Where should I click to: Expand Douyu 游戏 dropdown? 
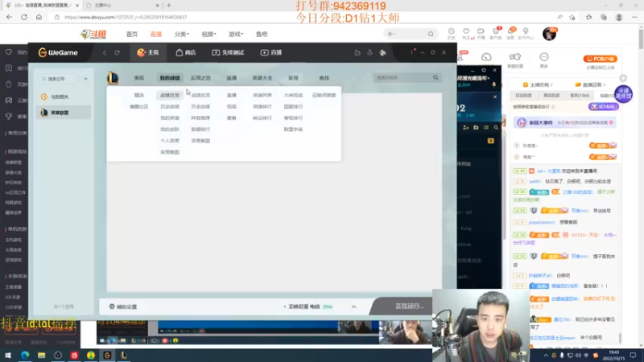236,34
